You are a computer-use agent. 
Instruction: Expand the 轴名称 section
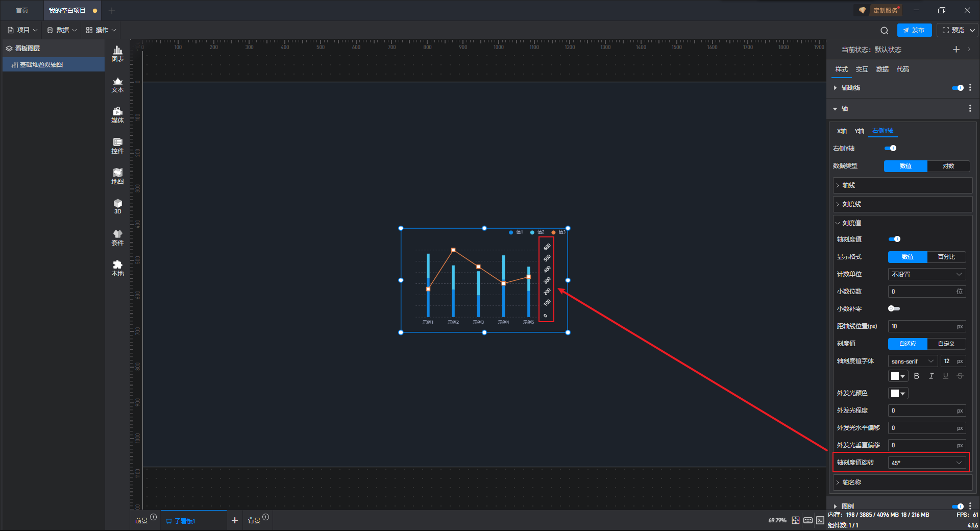(902, 482)
